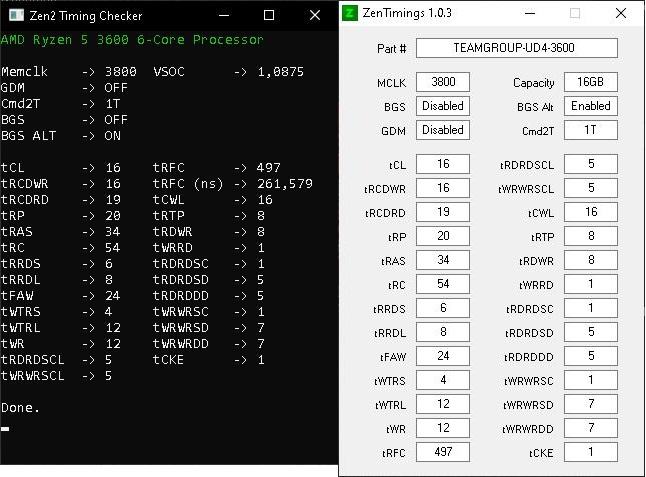Click the tWRWRSCL value field in ZenTimings

point(591,188)
